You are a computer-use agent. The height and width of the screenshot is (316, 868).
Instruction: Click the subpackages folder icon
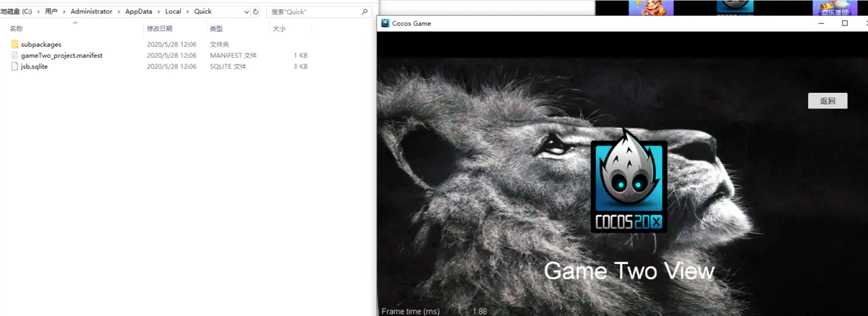(15, 44)
